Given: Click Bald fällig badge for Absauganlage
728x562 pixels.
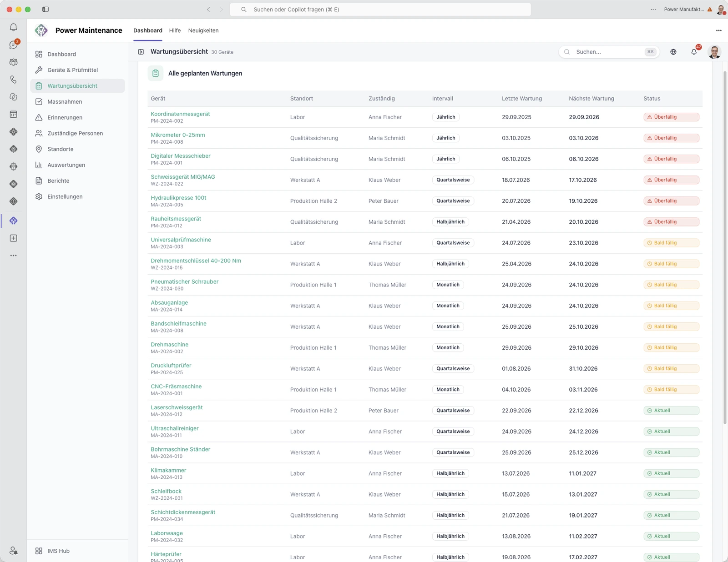Looking at the screenshot, I should point(671,306).
